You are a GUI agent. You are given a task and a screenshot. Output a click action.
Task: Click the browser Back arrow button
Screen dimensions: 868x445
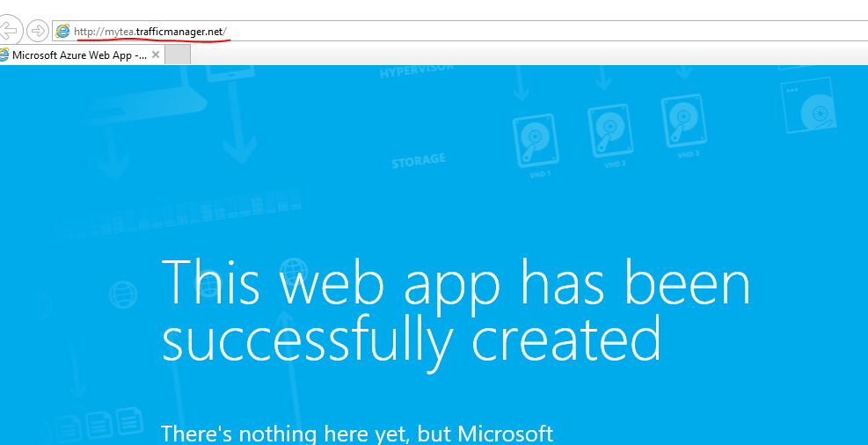pyautogui.click(x=8, y=31)
